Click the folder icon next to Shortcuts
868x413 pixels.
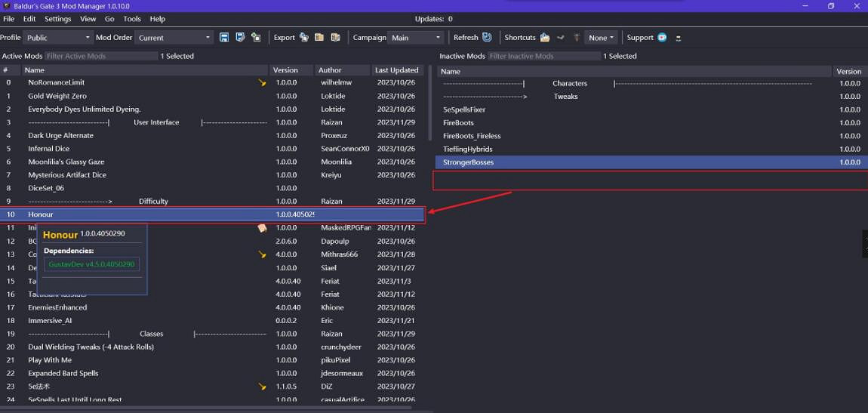point(545,38)
